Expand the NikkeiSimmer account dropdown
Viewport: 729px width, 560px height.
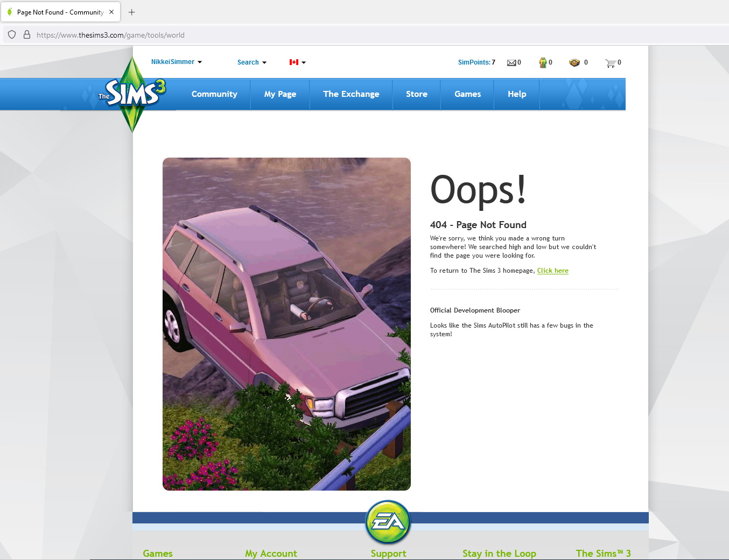coord(177,62)
